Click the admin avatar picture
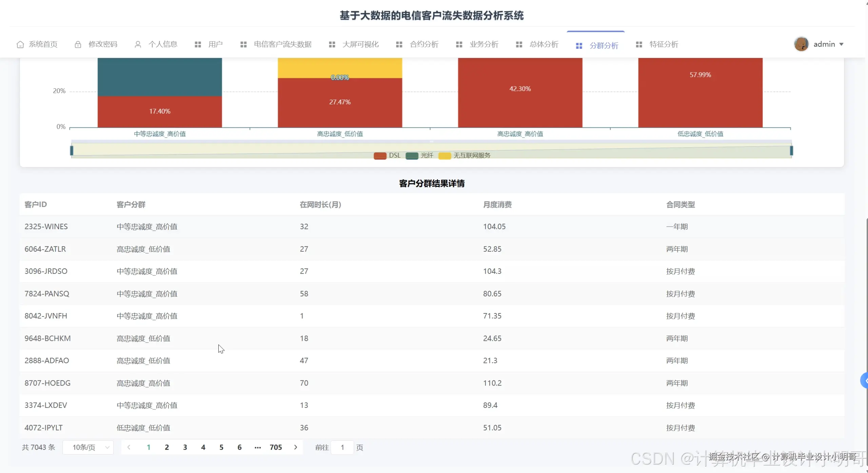Image resolution: width=868 pixels, height=473 pixels. (801, 44)
